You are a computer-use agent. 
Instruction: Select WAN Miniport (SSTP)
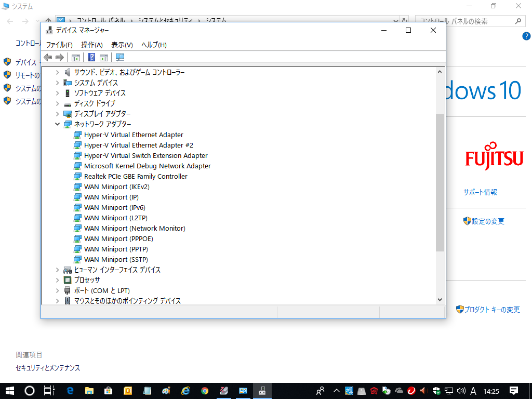tap(116, 260)
